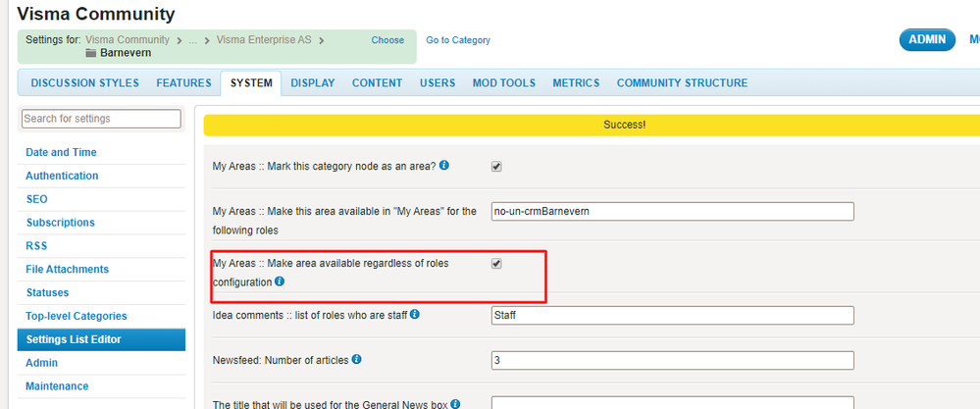Expand the "..." breadcrumb segment
The height and width of the screenshot is (409, 980).
pos(193,40)
